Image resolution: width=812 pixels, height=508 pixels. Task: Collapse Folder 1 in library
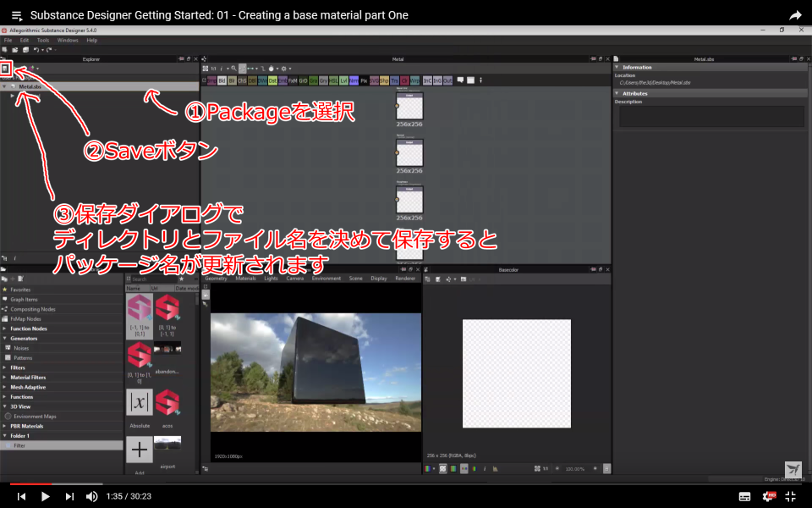5,436
